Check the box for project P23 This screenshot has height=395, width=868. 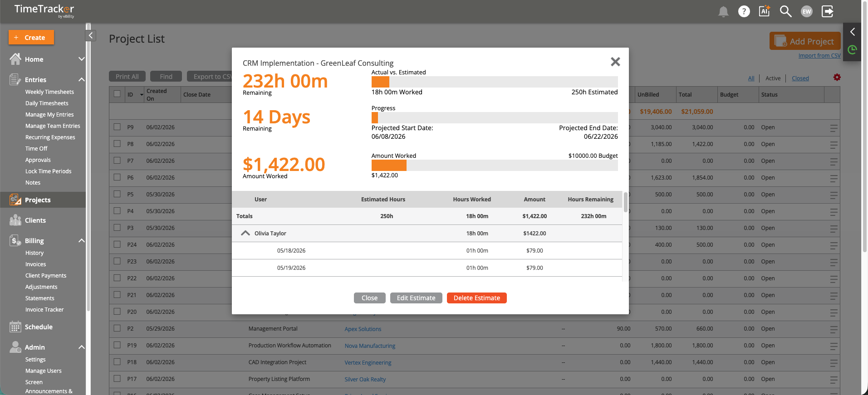pyautogui.click(x=117, y=261)
